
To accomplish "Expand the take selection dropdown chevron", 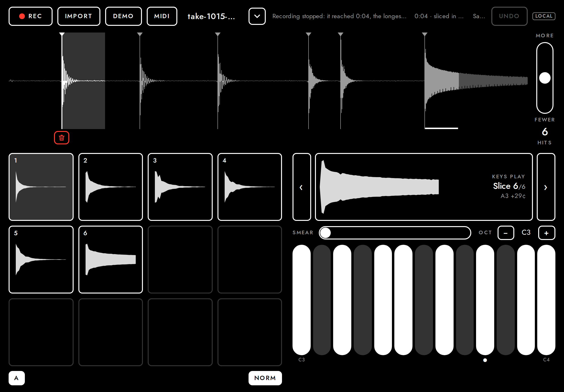I will (x=257, y=16).
